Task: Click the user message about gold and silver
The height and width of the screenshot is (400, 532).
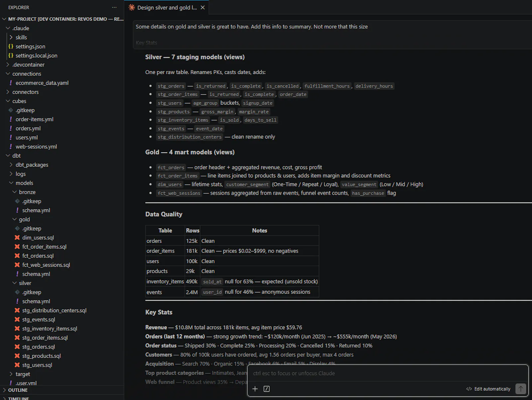Action: click(252, 27)
